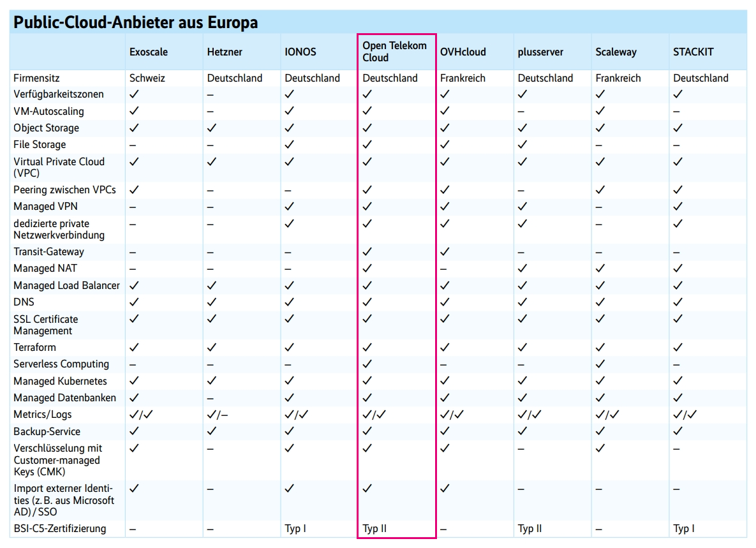The height and width of the screenshot is (548, 756).
Task: Click the "Typ I" BSI-C5 entry for IONOS
Action: point(294,529)
